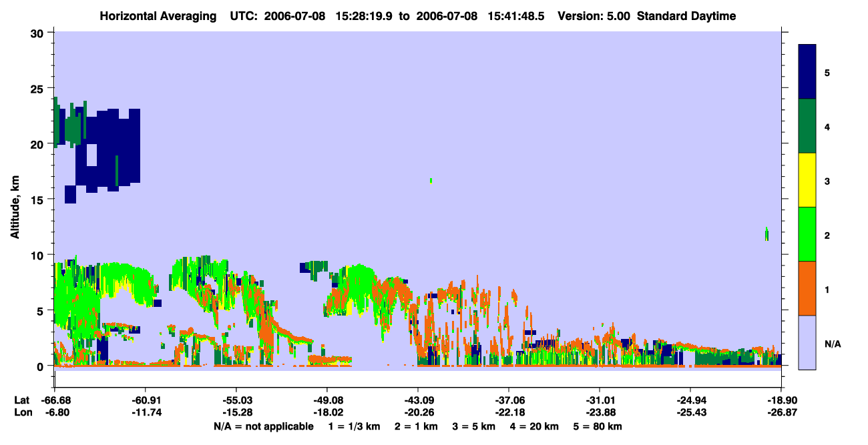The width and height of the screenshot is (868, 445).
Task: Click the end time '15:41:48.5'
Action: [x=515, y=16]
